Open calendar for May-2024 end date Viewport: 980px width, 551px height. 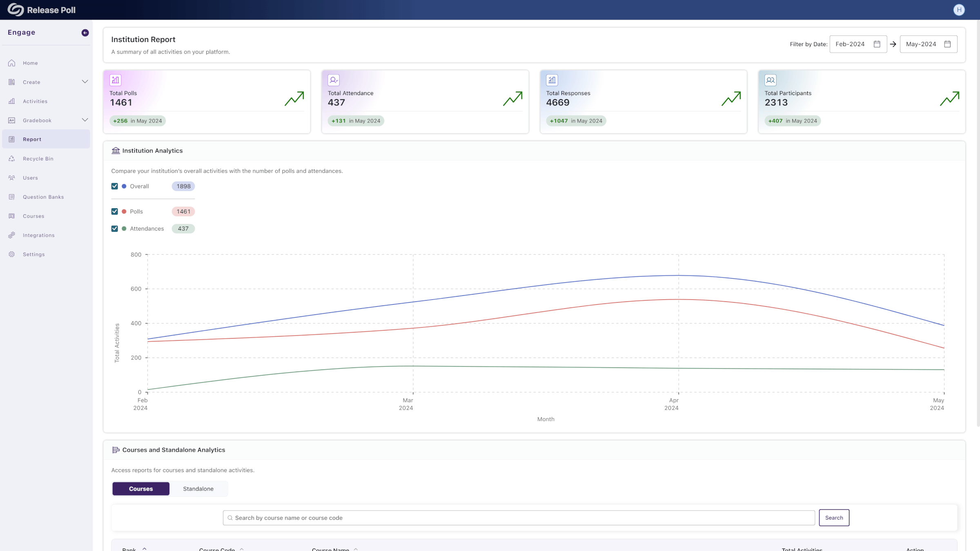click(948, 44)
